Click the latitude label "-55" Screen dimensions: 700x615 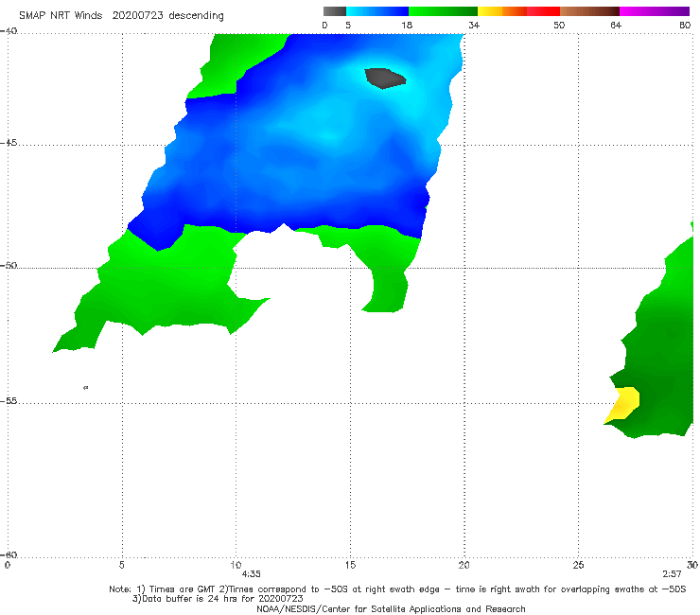click(x=9, y=401)
